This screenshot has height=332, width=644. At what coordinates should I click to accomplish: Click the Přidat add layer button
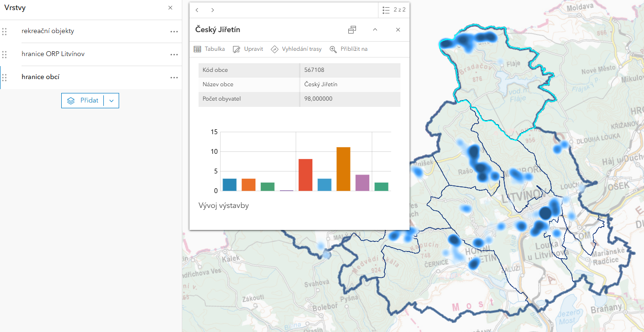(x=83, y=101)
